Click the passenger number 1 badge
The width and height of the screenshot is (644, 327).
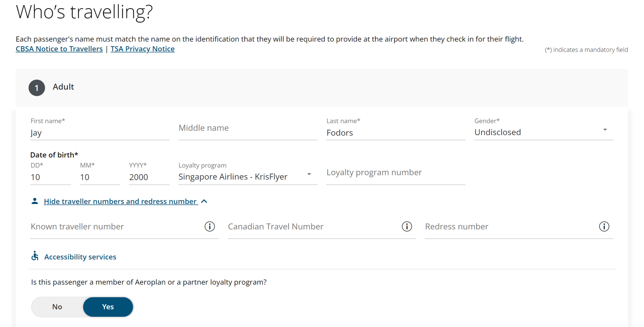coord(37,88)
